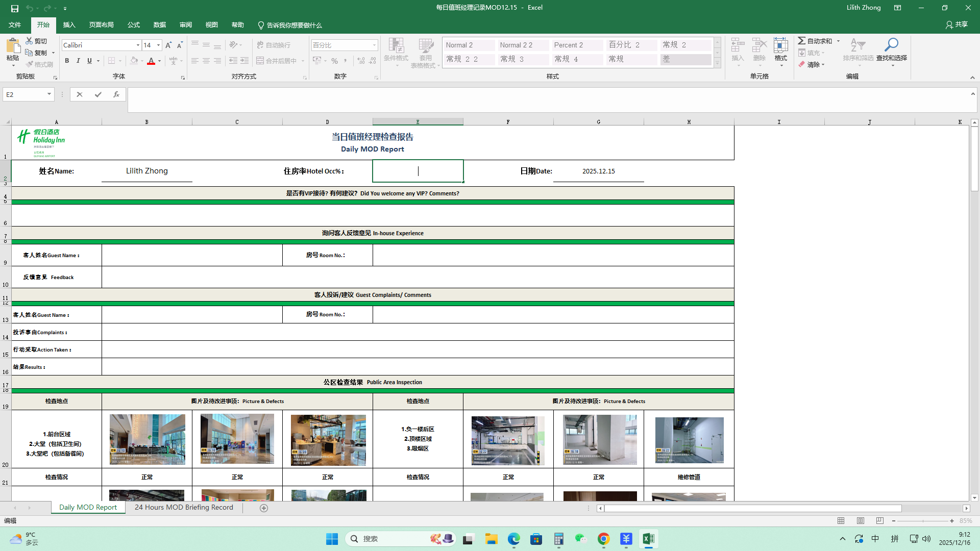Expand the font name Calibri dropdown
Viewport: 980px width, 551px height.
point(138,45)
